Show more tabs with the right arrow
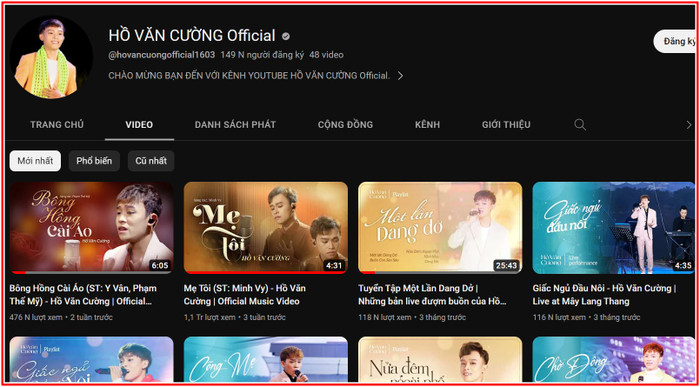This screenshot has width=700, height=387. click(688, 125)
